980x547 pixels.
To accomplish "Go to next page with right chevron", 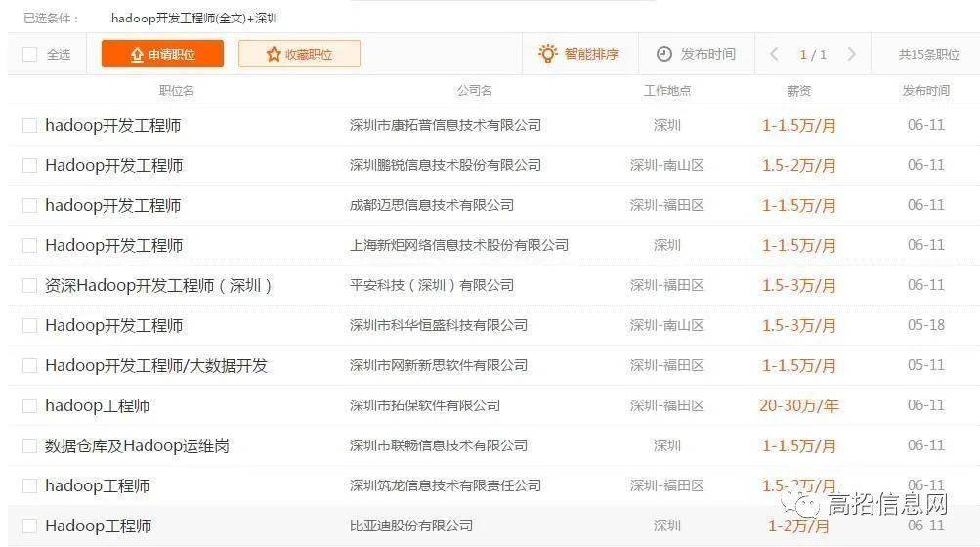I will 851,54.
